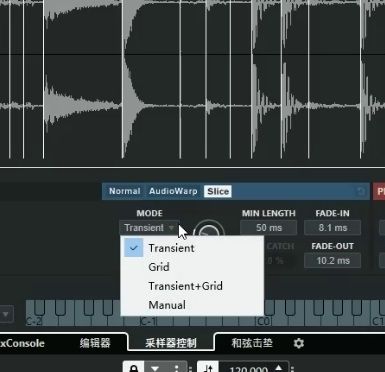The image size is (385, 372).
Task: Click the FADE-OUT 10.2 ms field
Action: [x=332, y=260]
